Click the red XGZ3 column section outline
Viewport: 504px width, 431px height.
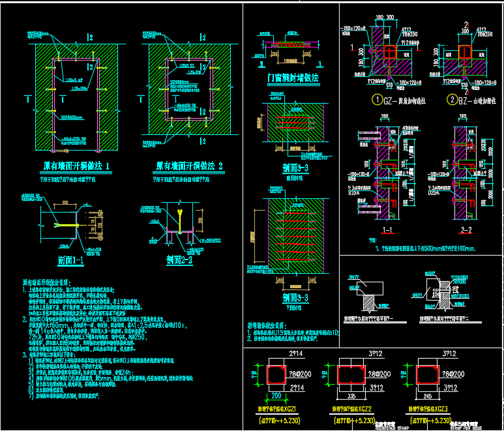pyautogui.click(x=428, y=374)
